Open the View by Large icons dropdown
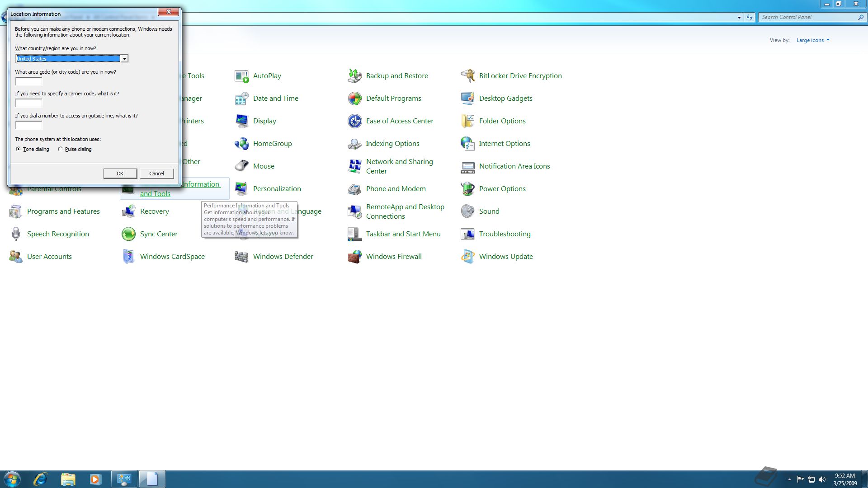The width and height of the screenshot is (868, 488). [813, 40]
